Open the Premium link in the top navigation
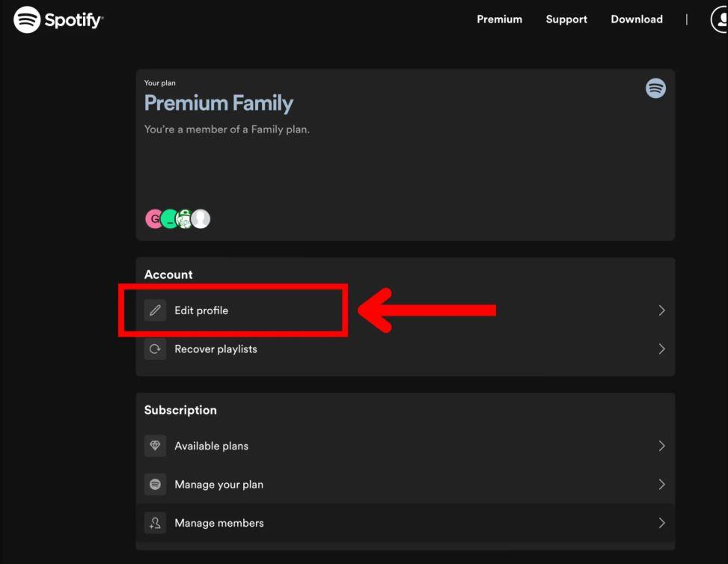This screenshot has width=728, height=564. click(x=499, y=19)
